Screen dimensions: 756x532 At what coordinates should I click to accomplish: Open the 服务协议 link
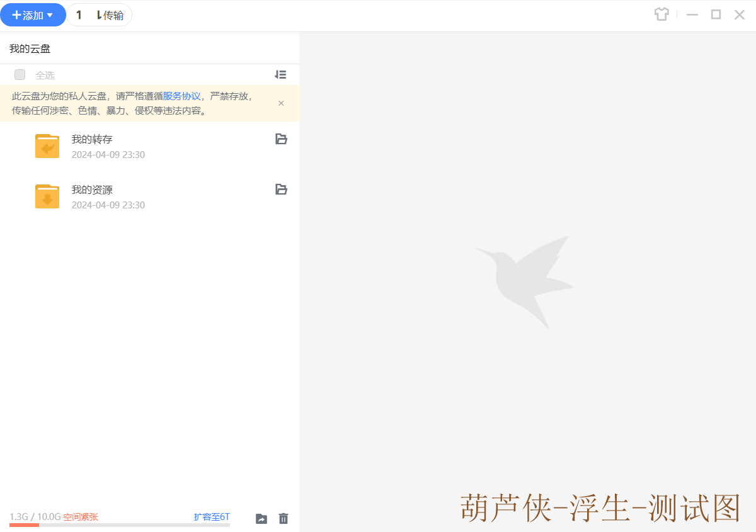click(181, 96)
